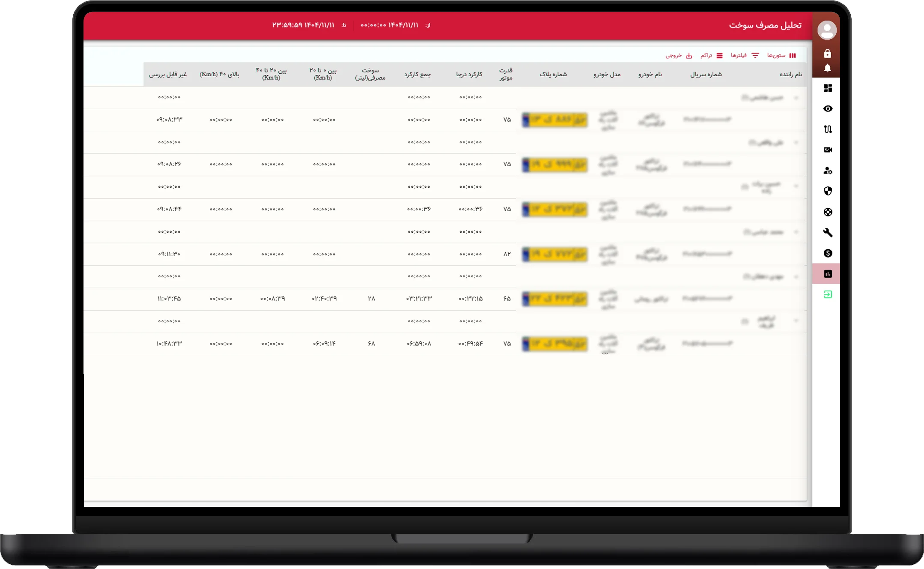Open the shield security icon
This screenshot has height=569, width=924.
(828, 191)
